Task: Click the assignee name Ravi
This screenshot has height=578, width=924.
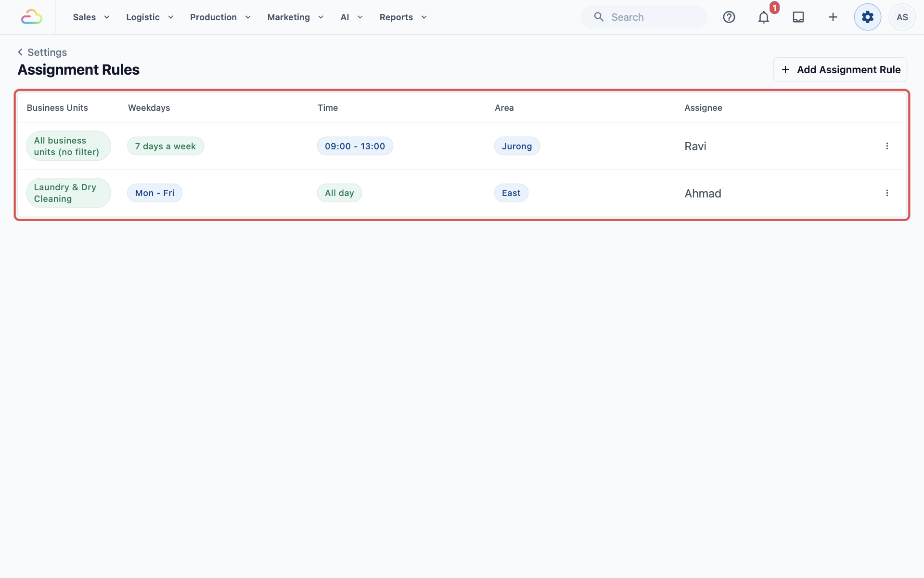Action: (x=695, y=146)
